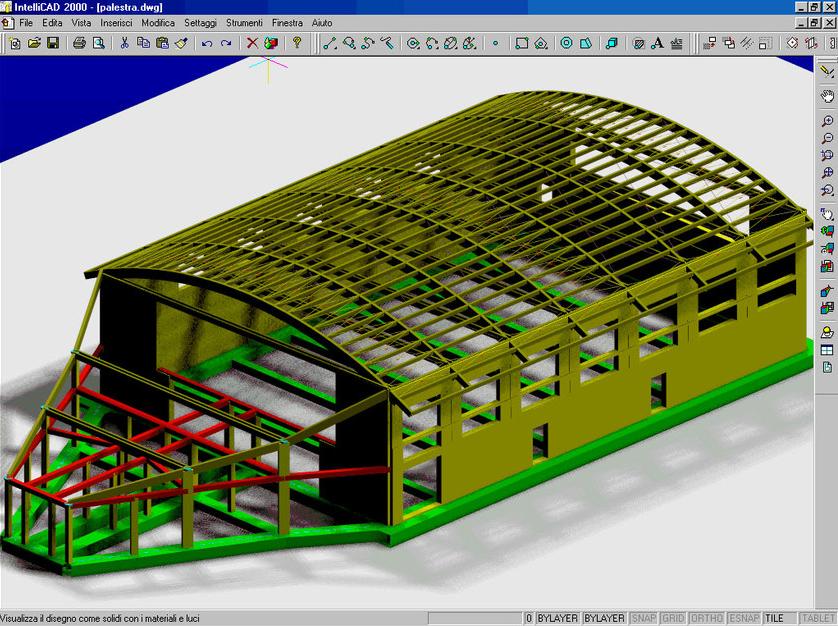
Task: Activate the Pan hand tool
Action: [x=827, y=96]
